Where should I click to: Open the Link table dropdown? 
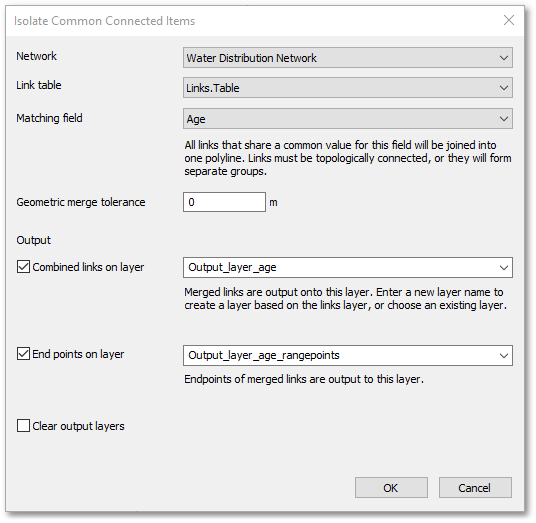coord(348,88)
